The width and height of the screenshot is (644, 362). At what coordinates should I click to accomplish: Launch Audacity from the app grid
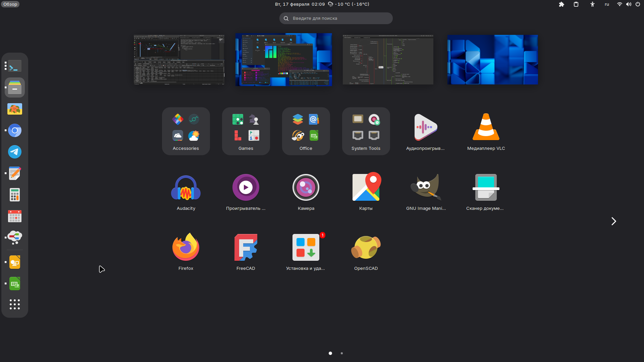point(186,188)
